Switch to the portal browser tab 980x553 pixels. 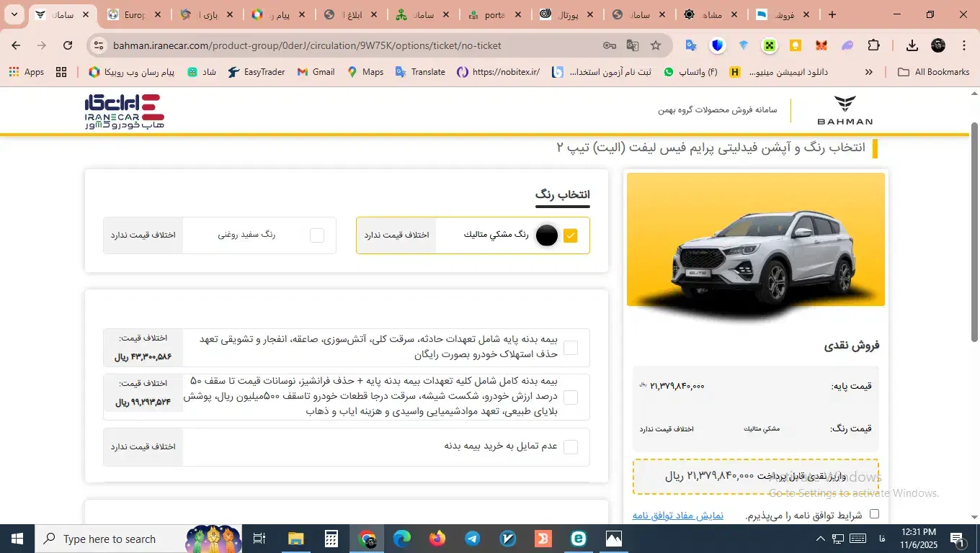click(496, 14)
